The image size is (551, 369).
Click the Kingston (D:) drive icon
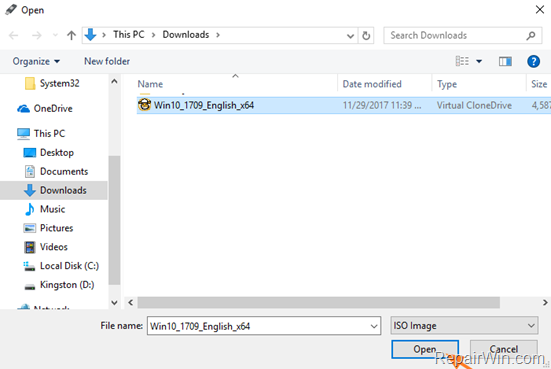30,286
